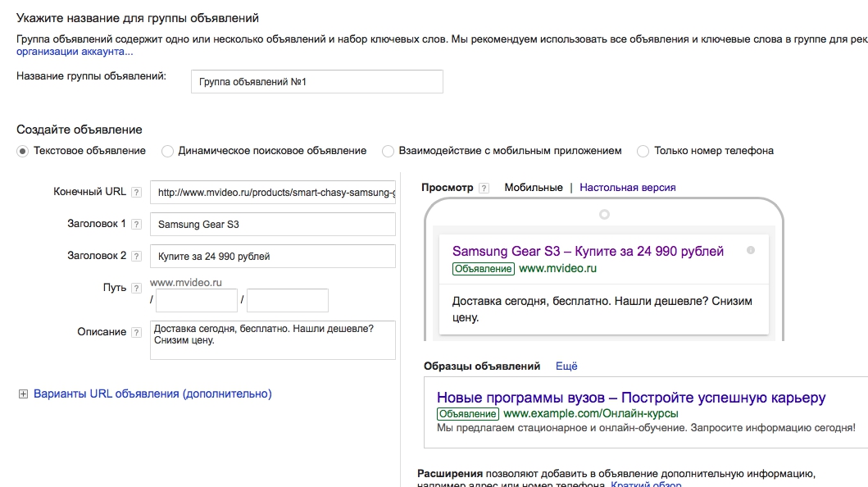This screenshot has width=868, height=487.
Task: Click help icon next to Просмотр
Action: click(x=484, y=189)
